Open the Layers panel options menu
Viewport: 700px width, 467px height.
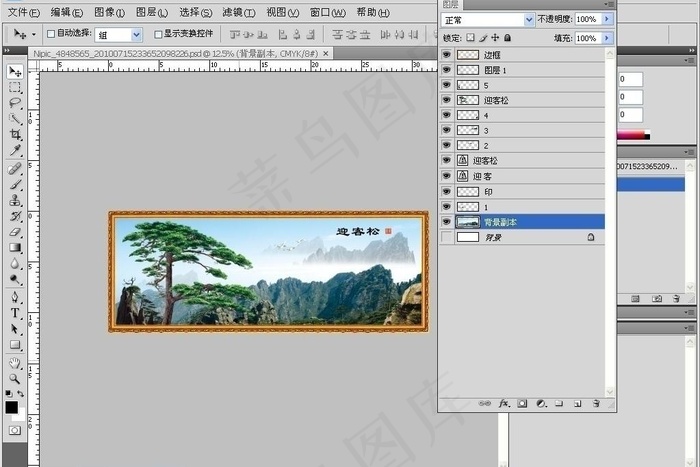[x=609, y=4]
